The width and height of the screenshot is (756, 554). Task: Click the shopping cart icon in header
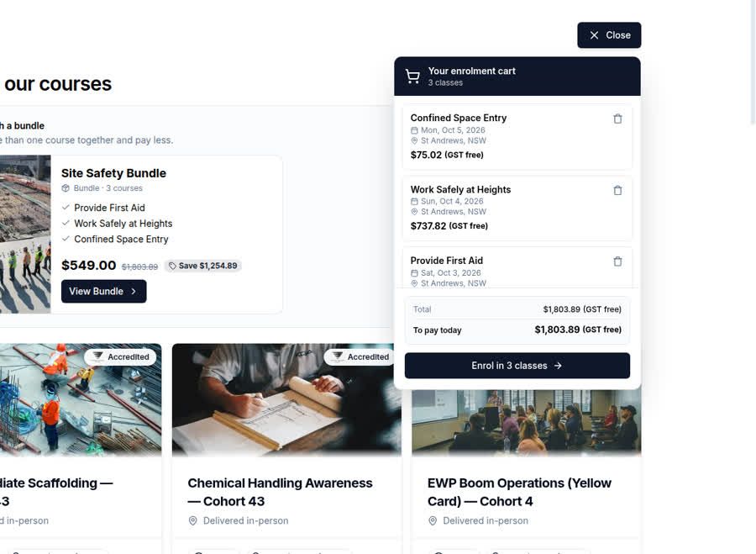coord(412,77)
